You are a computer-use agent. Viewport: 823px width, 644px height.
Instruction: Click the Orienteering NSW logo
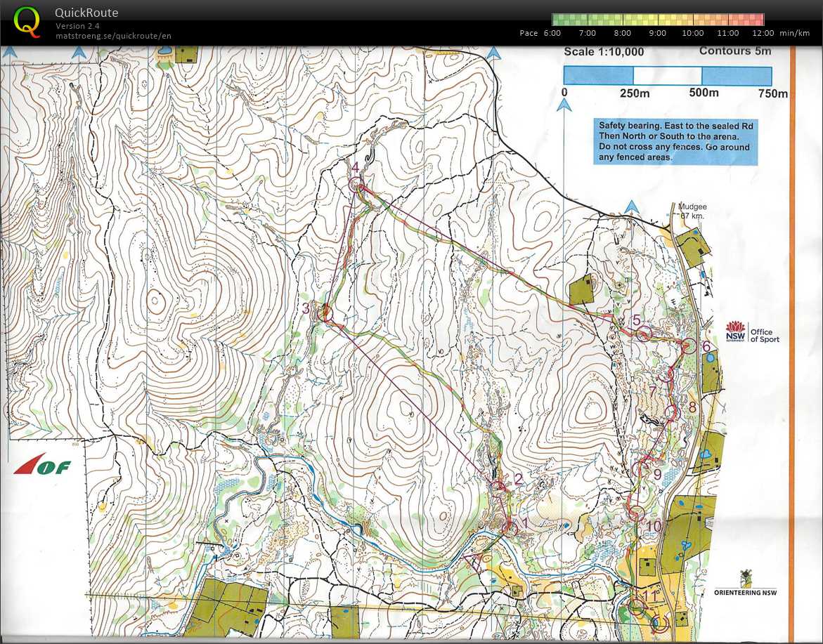coord(746,582)
